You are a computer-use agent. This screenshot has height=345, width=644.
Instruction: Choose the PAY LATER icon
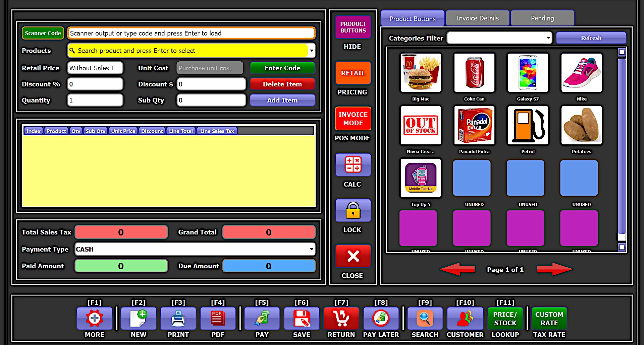pos(381,318)
